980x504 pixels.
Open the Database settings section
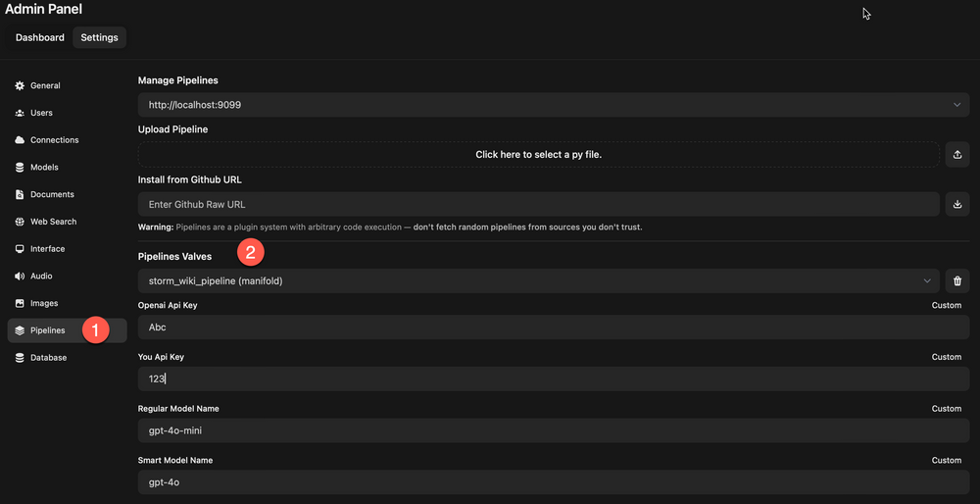point(48,358)
